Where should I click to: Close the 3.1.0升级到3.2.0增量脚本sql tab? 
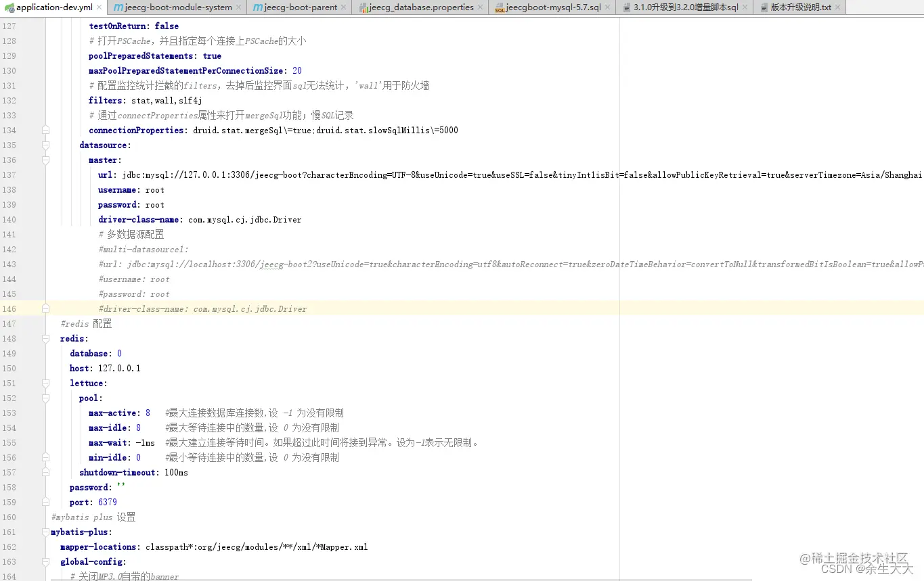click(x=745, y=7)
